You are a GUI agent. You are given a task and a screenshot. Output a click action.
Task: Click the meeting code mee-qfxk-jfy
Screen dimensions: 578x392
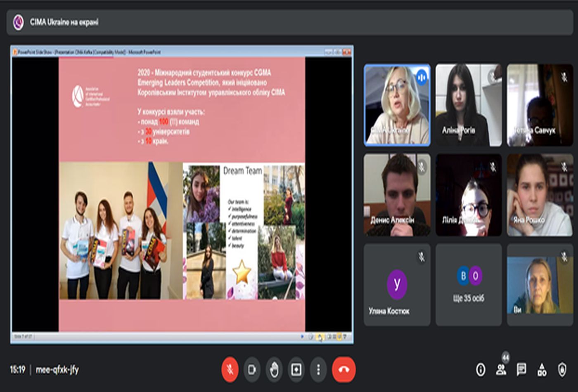pyautogui.click(x=57, y=369)
